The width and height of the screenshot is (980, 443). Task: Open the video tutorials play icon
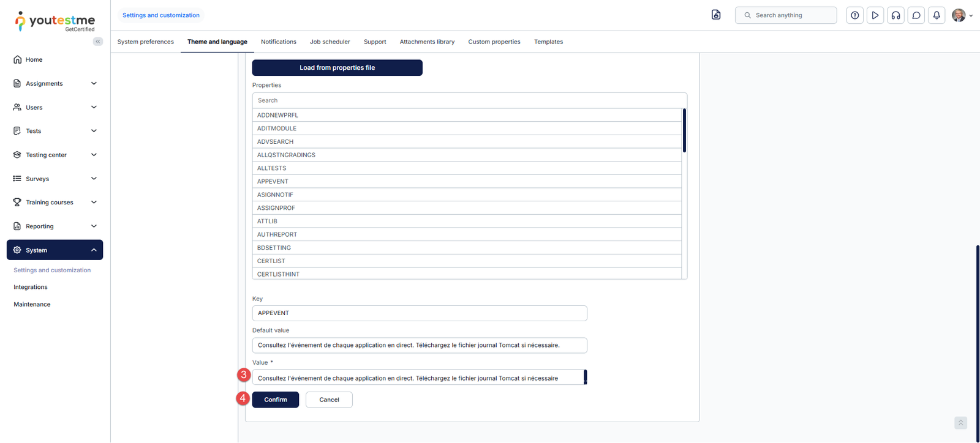pyautogui.click(x=875, y=15)
